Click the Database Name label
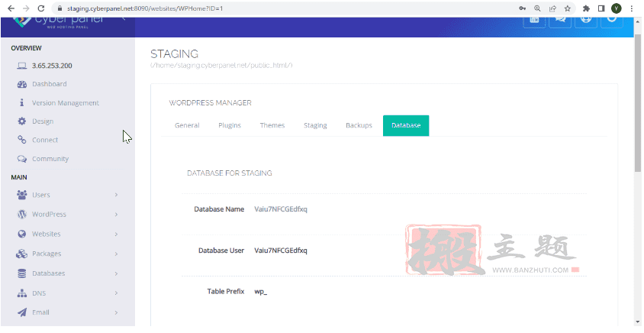 [x=219, y=209]
